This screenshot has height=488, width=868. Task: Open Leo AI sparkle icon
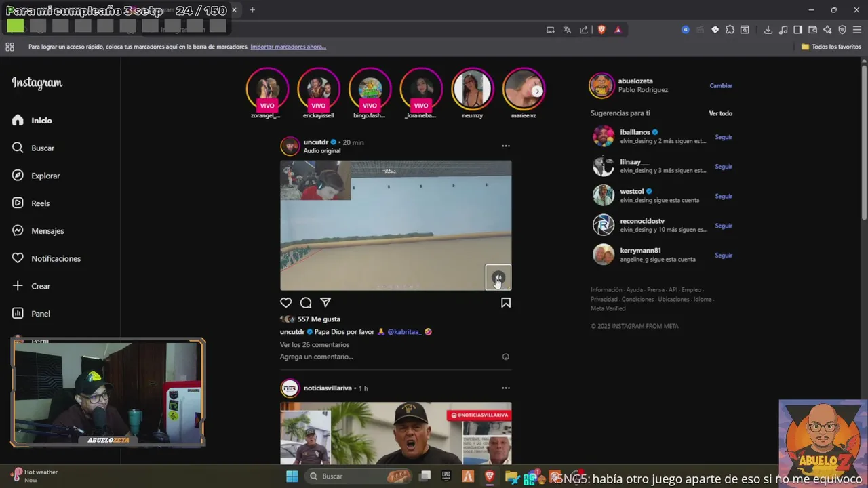[827, 30]
